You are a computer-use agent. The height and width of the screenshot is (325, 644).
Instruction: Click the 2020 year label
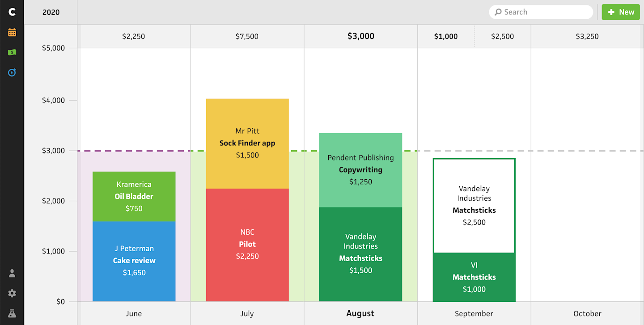pyautogui.click(x=51, y=12)
